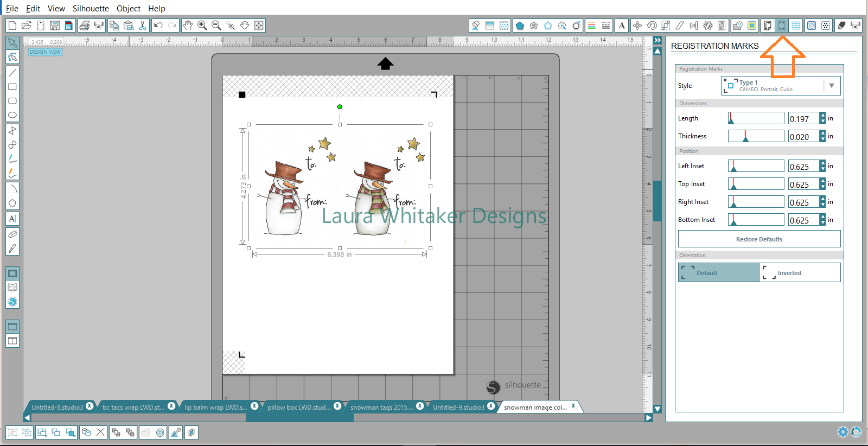Click the Length value input field
This screenshot has width=868, height=446.
[x=803, y=118]
